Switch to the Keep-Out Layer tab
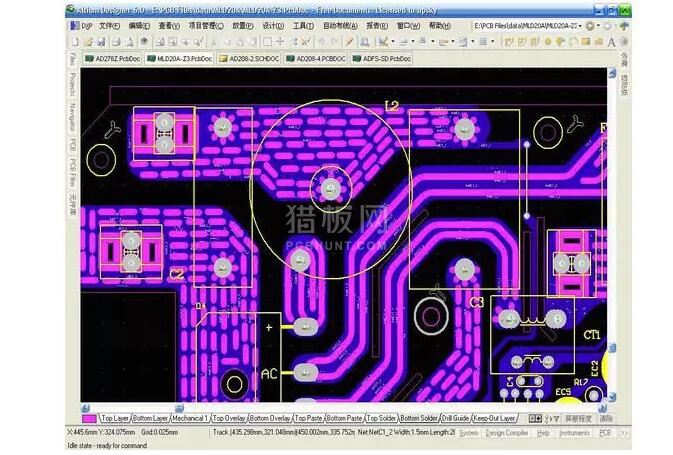The width and height of the screenshot is (673, 455). point(494,418)
